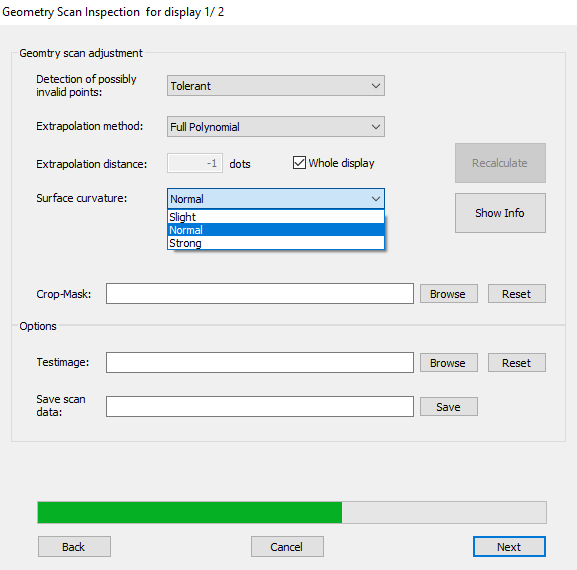Reset the Testimage path

[517, 363]
